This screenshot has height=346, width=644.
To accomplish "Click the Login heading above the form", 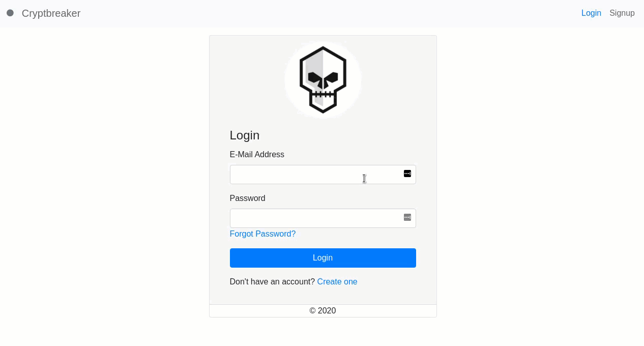I will 245,135.
